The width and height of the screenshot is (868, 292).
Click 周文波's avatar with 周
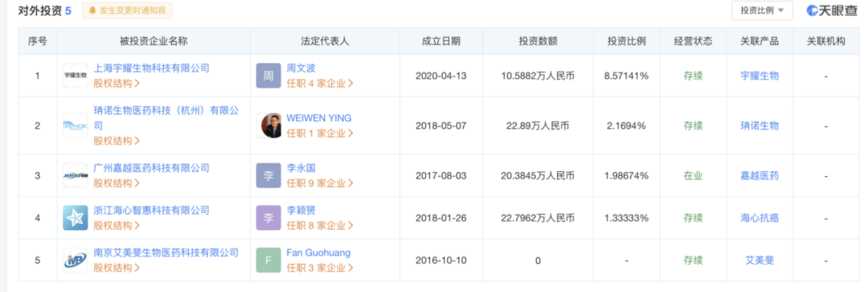click(x=268, y=76)
